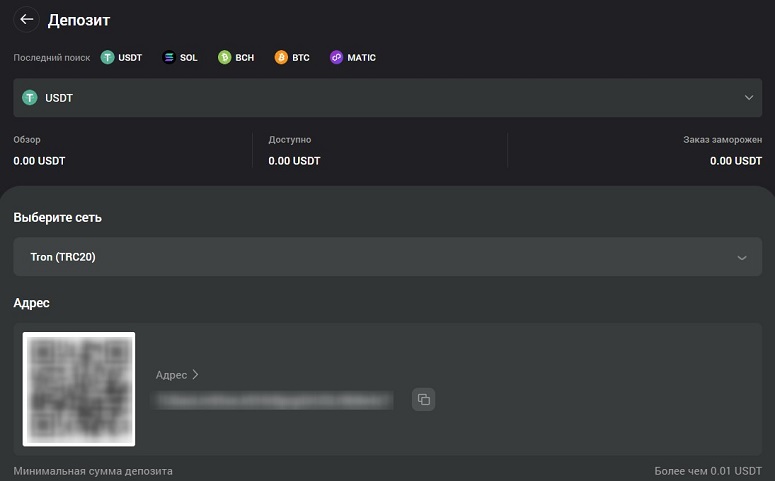Click the USDT Tether coin icon
Image resolution: width=775 pixels, height=481 pixels.
107,57
